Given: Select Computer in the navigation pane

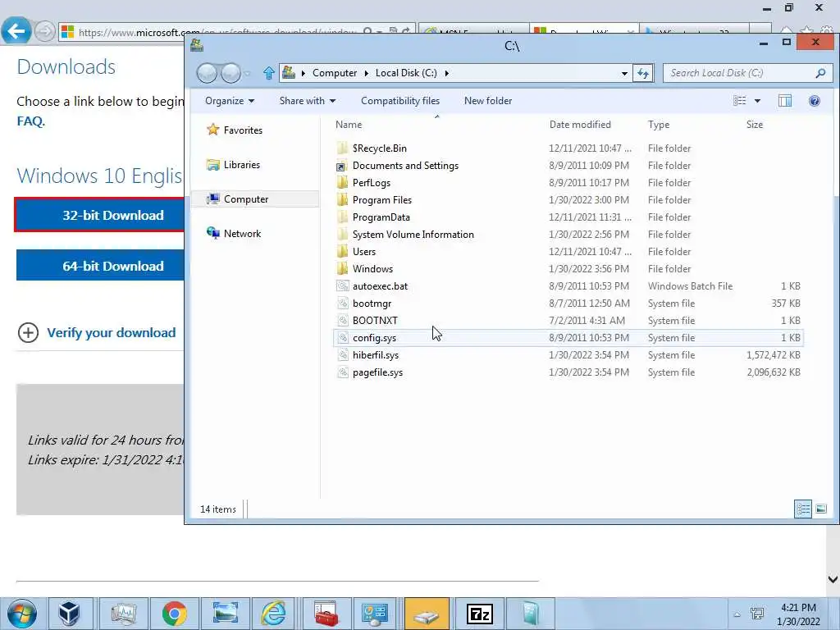Looking at the screenshot, I should coord(256,199).
